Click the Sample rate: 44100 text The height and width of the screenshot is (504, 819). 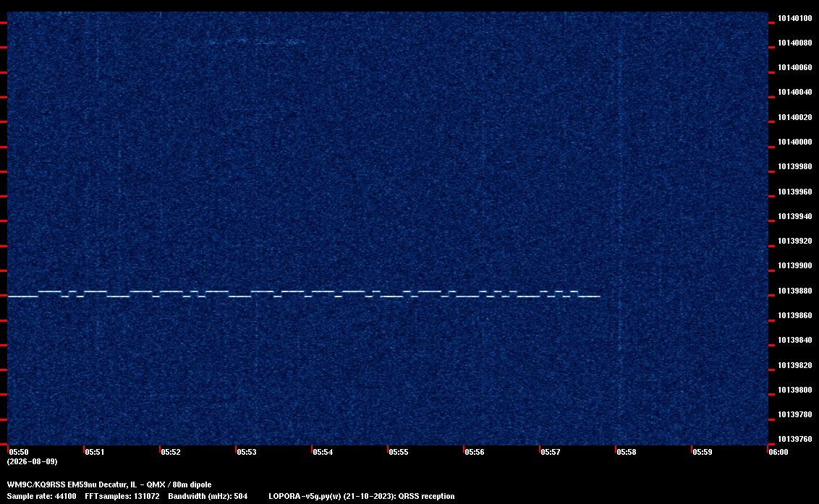pos(41,496)
